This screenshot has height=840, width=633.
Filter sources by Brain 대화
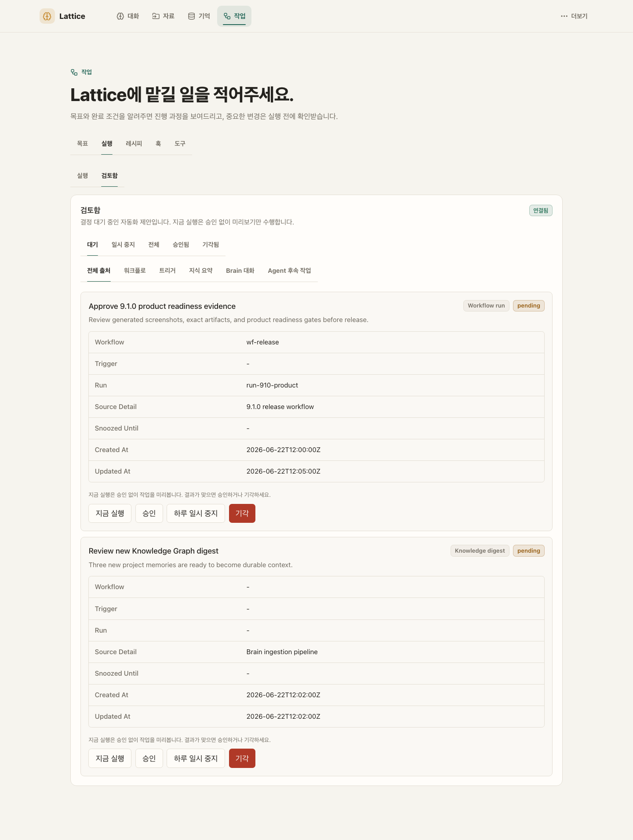click(x=240, y=271)
